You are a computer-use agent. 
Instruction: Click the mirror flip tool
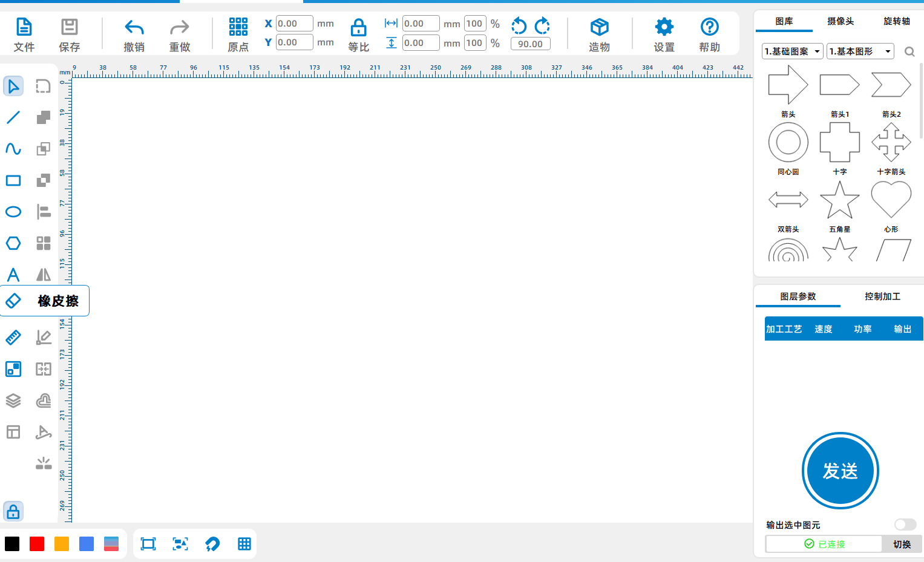click(x=44, y=275)
